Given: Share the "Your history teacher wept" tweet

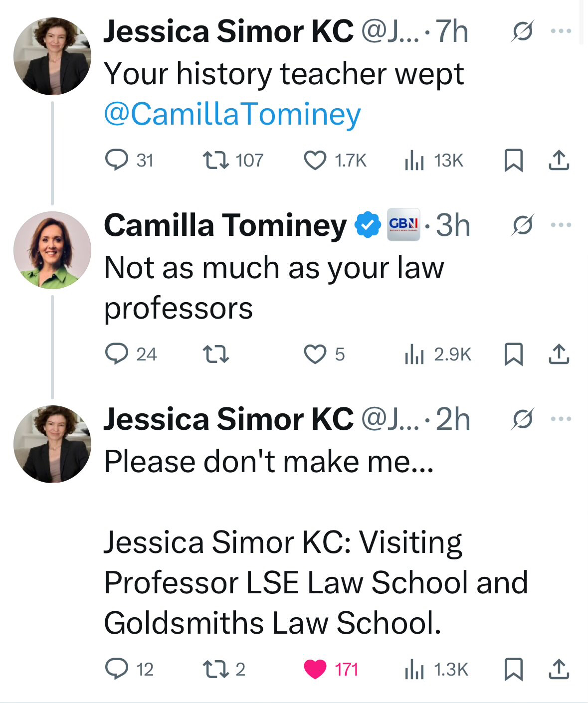Looking at the screenshot, I should (x=559, y=160).
